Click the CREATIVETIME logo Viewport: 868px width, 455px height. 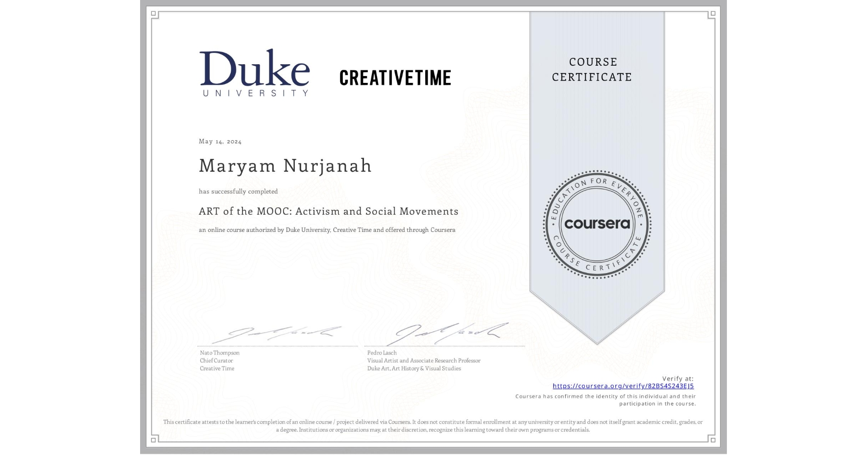[395, 77]
